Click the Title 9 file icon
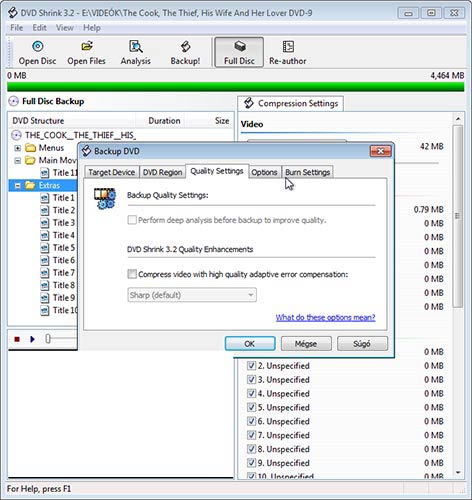 pyautogui.click(x=45, y=298)
